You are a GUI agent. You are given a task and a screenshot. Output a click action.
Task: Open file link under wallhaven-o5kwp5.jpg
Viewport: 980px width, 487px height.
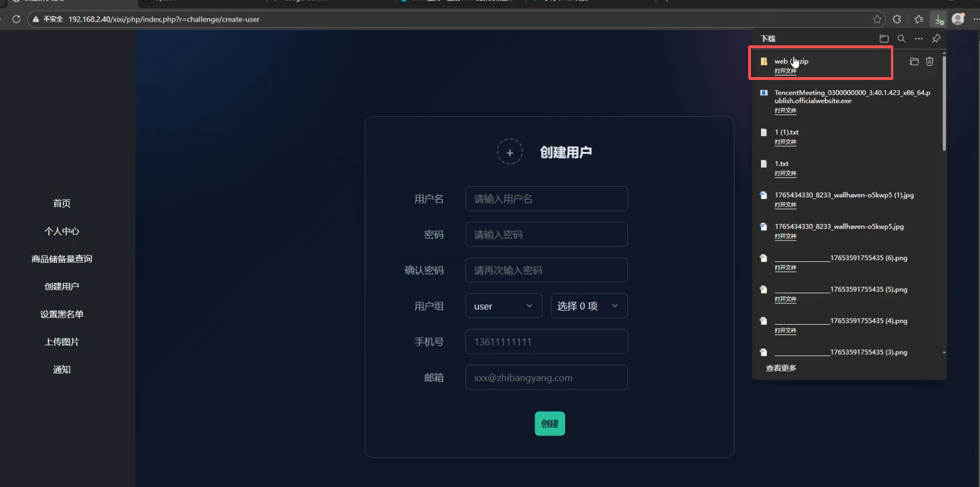pos(786,236)
